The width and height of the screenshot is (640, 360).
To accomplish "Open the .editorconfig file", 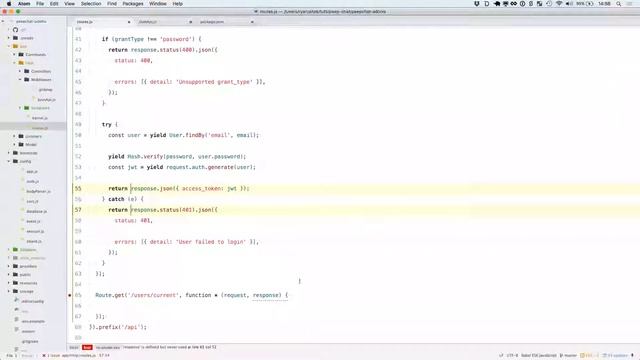I will [33, 301].
